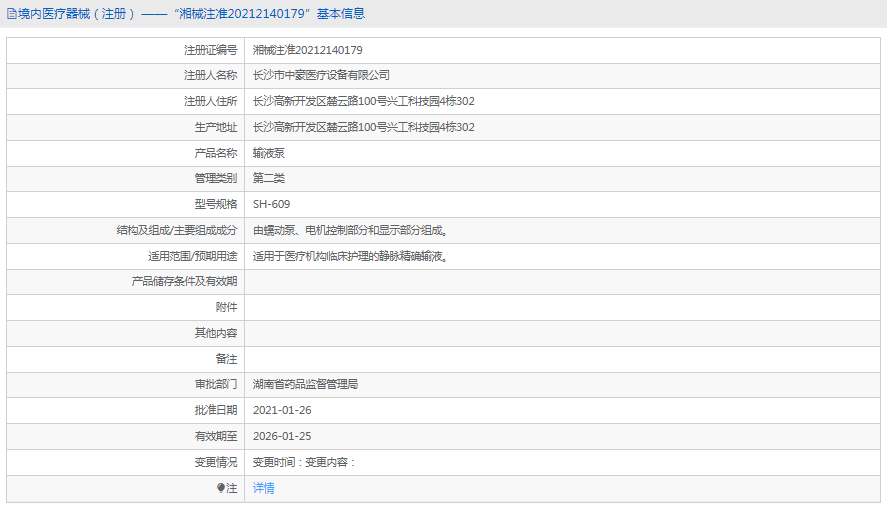Click the bulb icon beside 注 label
887x509 pixels.
[x=221, y=488]
